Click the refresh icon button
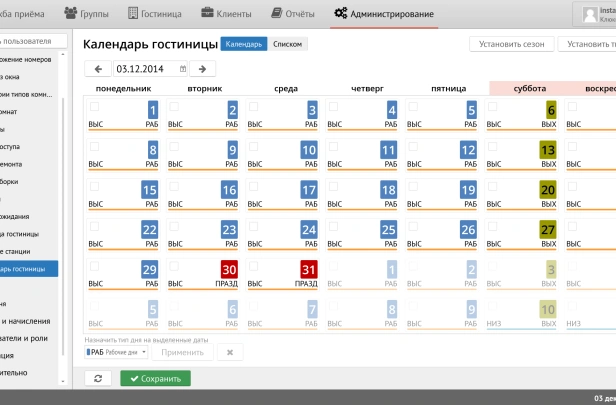The height and width of the screenshot is (405, 616). pyautogui.click(x=98, y=379)
